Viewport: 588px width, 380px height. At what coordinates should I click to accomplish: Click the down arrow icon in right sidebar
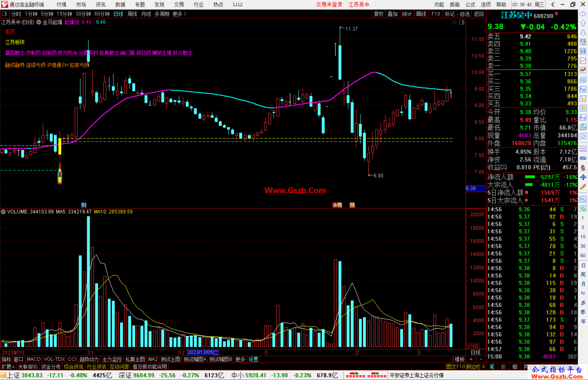[583, 33]
